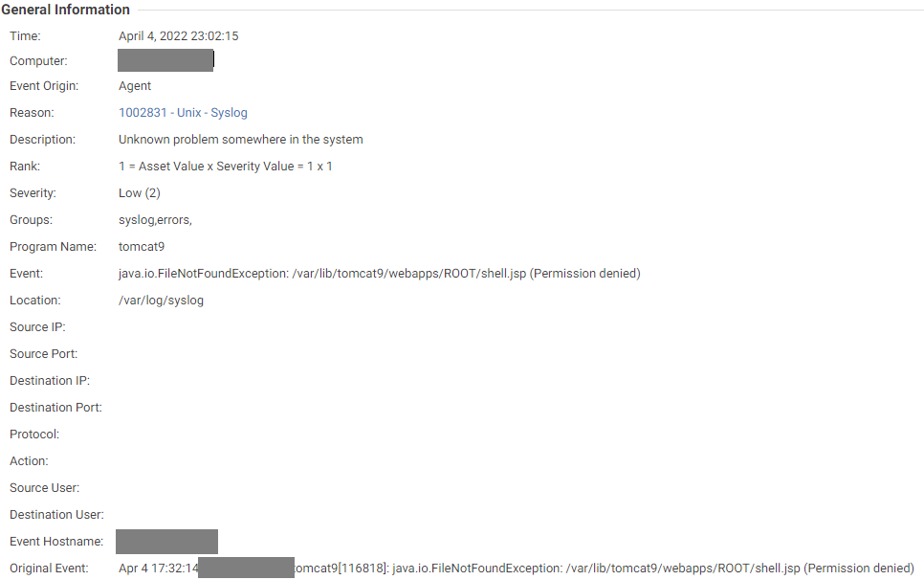This screenshot has height=580, width=924.
Task: Click the Event FileNotFoundException message text
Action: pyautogui.click(x=379, y=274)
